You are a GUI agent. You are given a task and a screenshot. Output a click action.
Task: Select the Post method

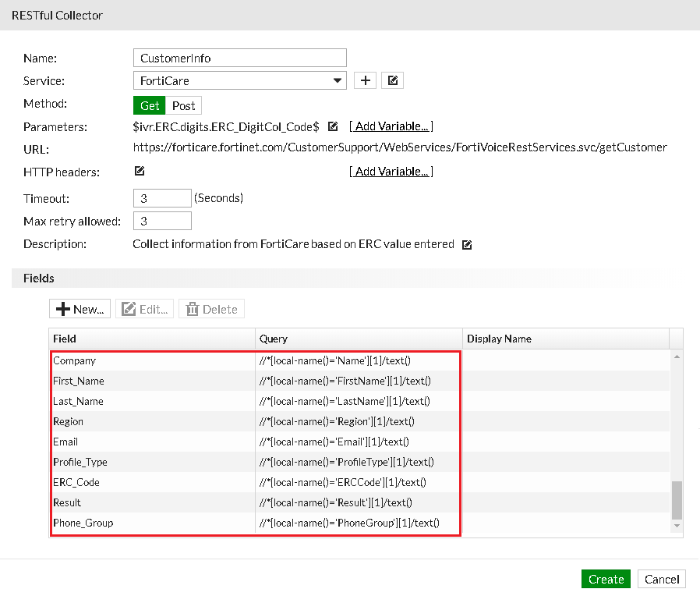[x=183, y=106]
